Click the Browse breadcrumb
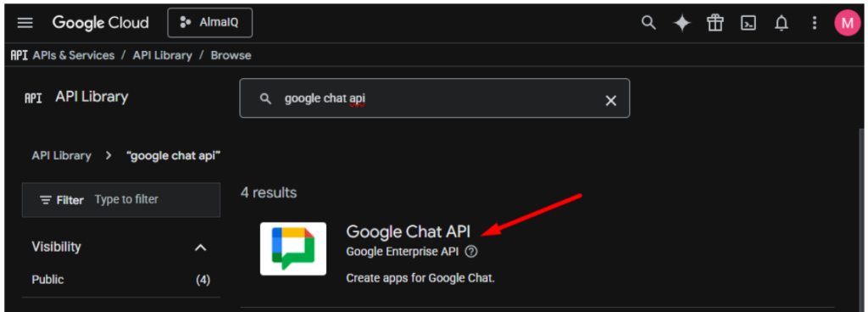Viewport: 868px width, 312px height. [x=231, y=55]
